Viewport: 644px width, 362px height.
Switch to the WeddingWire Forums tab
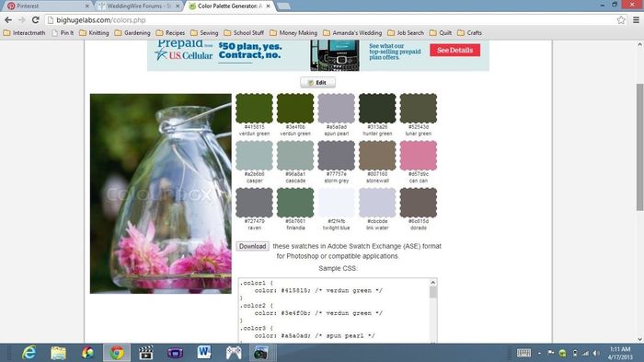(x=138, y=6)
